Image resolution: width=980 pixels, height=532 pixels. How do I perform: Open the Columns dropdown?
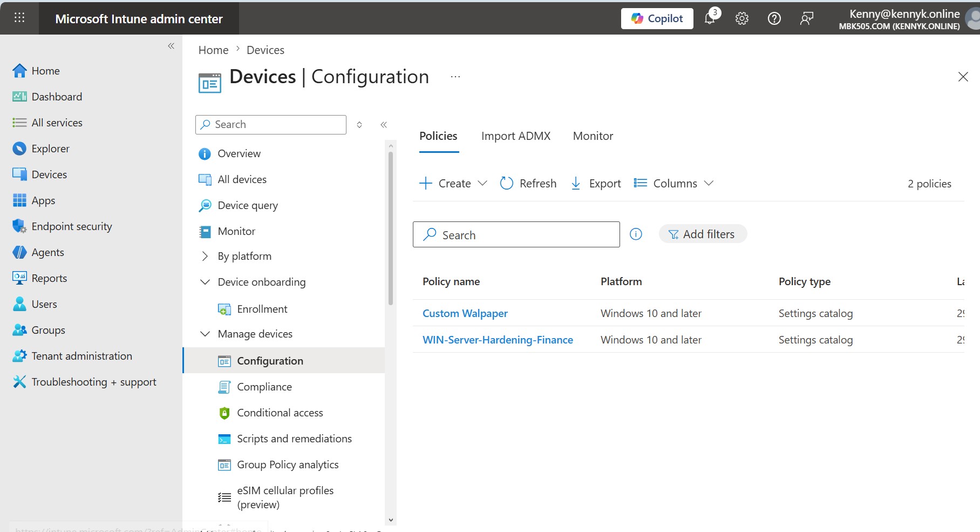pos(673,184)
